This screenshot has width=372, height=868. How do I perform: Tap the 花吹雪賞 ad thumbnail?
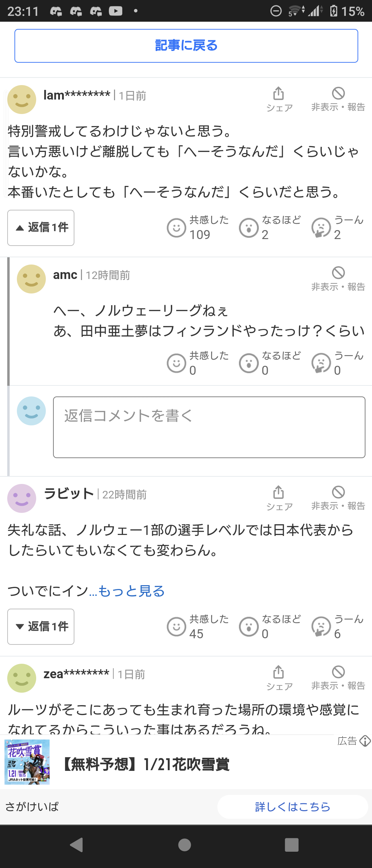click(x=27, y=762)
